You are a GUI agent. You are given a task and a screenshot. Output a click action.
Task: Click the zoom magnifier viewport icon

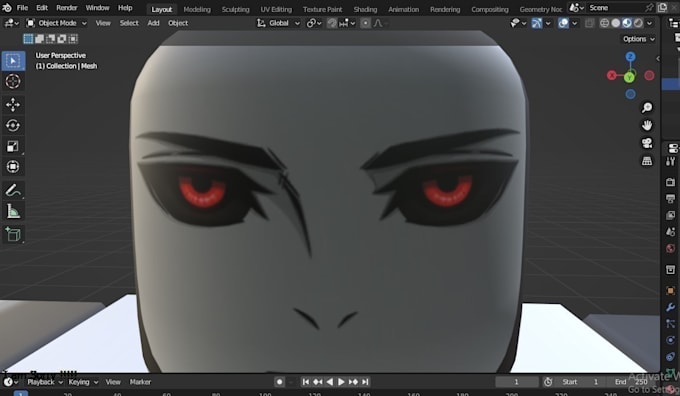tap(647, 108)
